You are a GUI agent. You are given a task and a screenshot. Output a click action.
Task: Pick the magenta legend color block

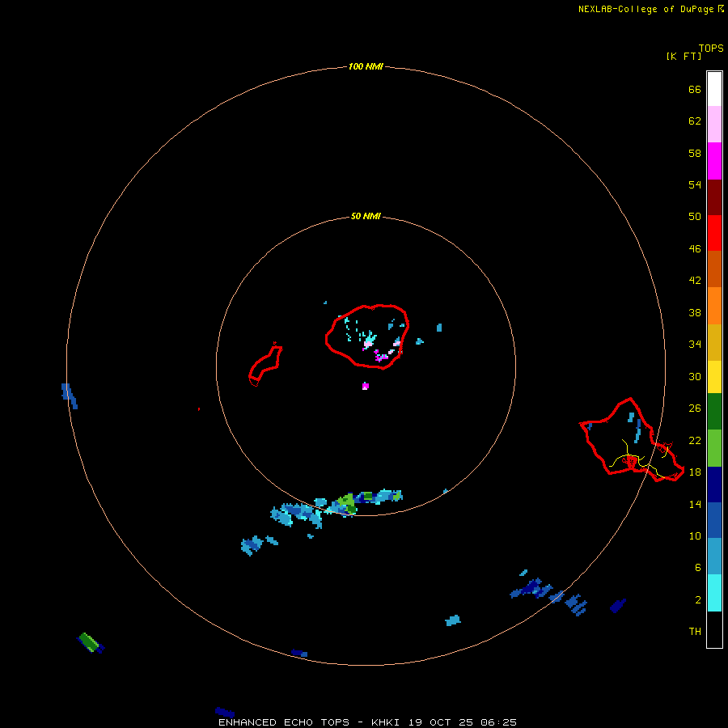(714, 161)
